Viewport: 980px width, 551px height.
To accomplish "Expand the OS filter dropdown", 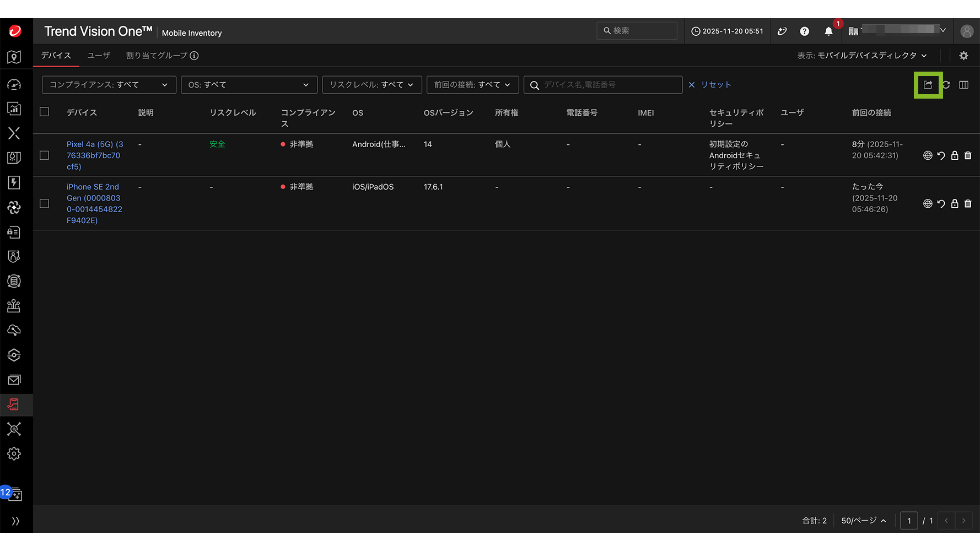I will point(249,85).
